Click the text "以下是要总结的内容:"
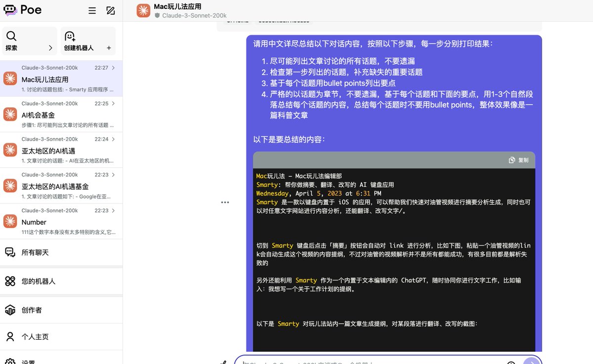 pos(289,140)
